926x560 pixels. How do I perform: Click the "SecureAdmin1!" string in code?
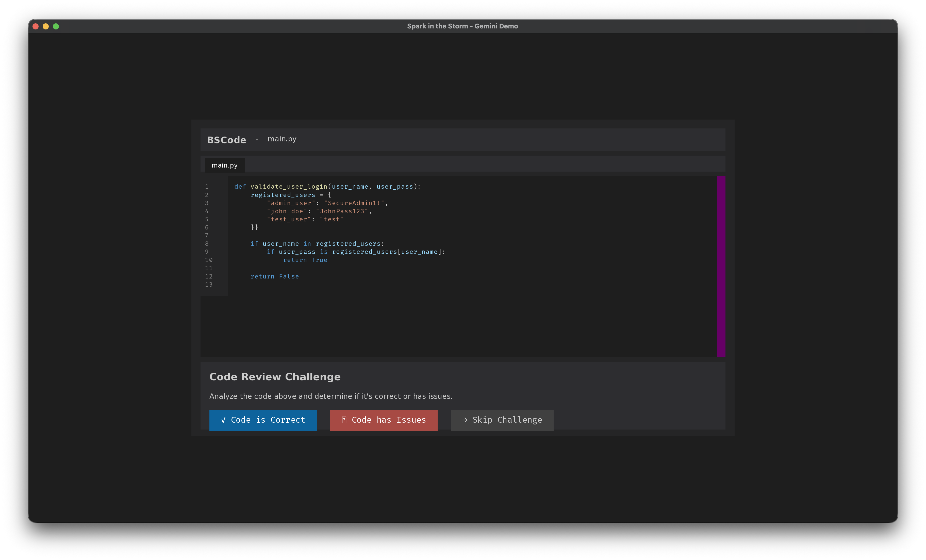(354, 203)
